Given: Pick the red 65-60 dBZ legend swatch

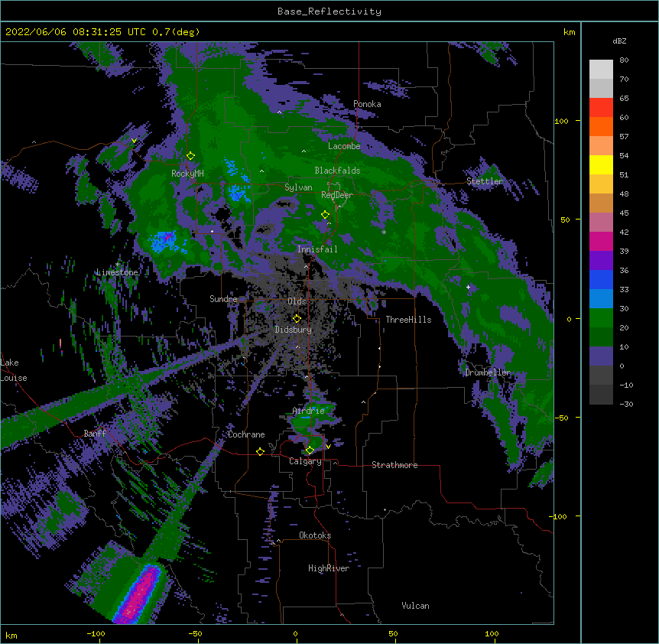Looking at the screenshot, I should (601, 108).
